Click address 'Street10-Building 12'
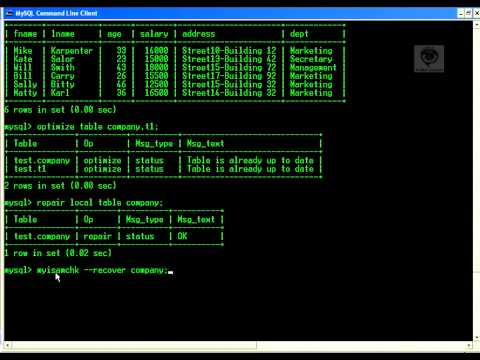The width and height of the screenshot is (480, 360). point(229,51)
